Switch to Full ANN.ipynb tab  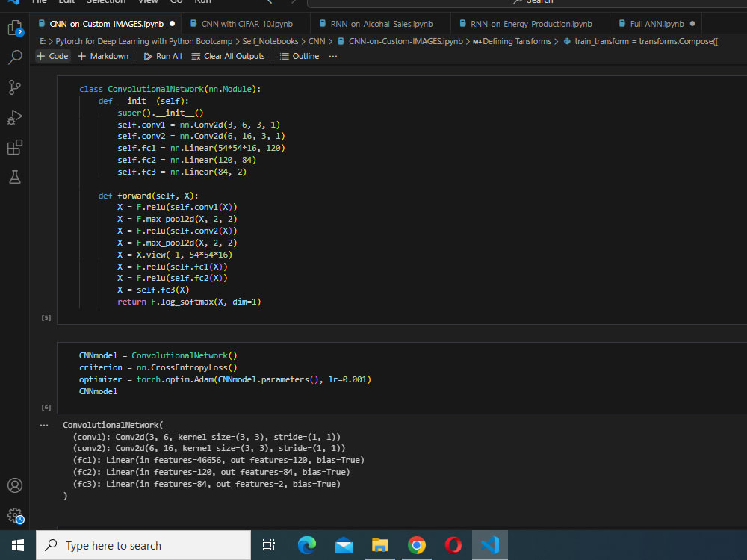(657, 24)
